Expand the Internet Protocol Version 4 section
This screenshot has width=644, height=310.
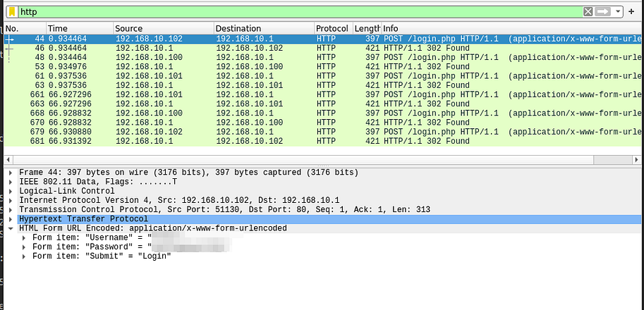pos(10,201)
